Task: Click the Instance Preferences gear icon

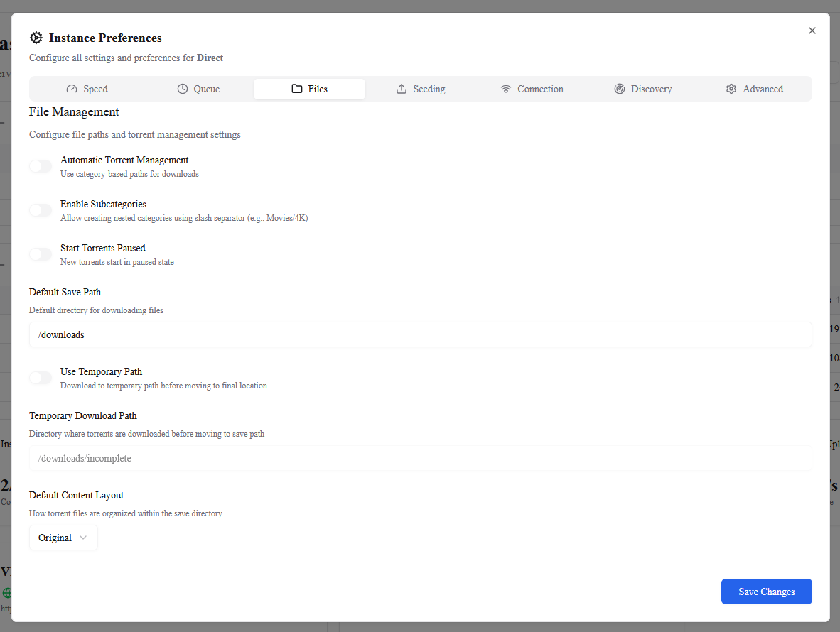Action: (x=36, y=38)
